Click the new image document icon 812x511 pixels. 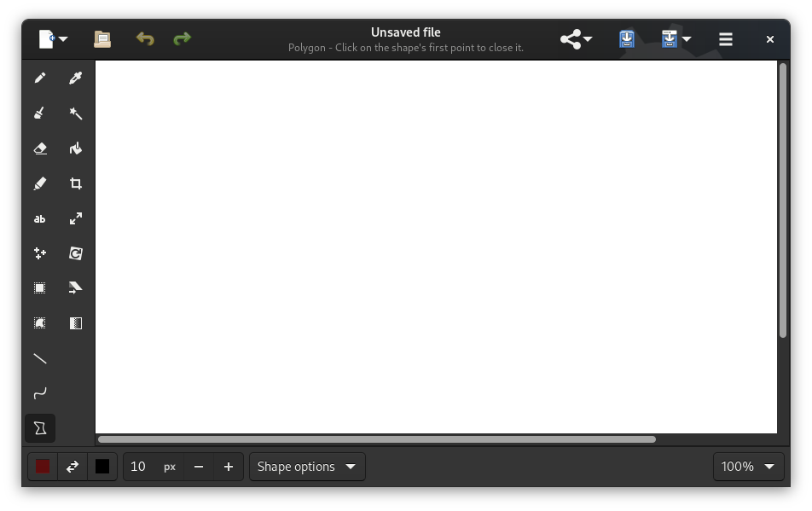47,39
